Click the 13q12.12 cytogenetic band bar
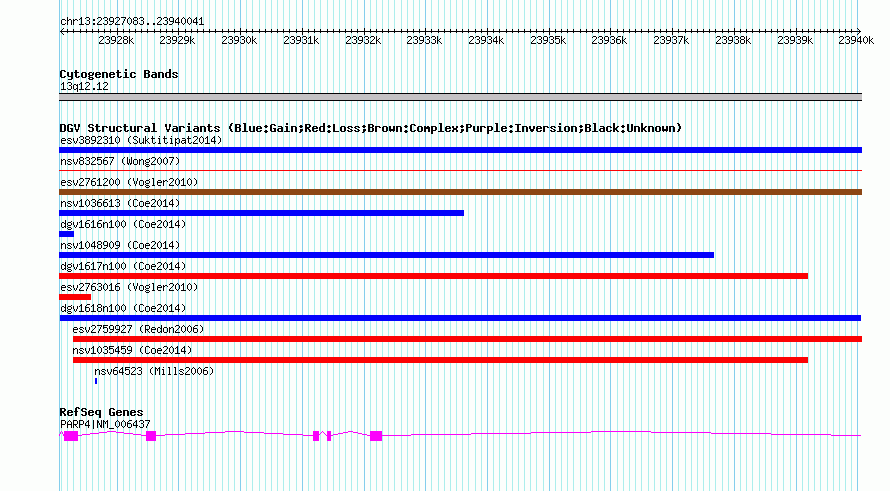The width and height of the screenshot is (890, 491). tap(460, 97)
